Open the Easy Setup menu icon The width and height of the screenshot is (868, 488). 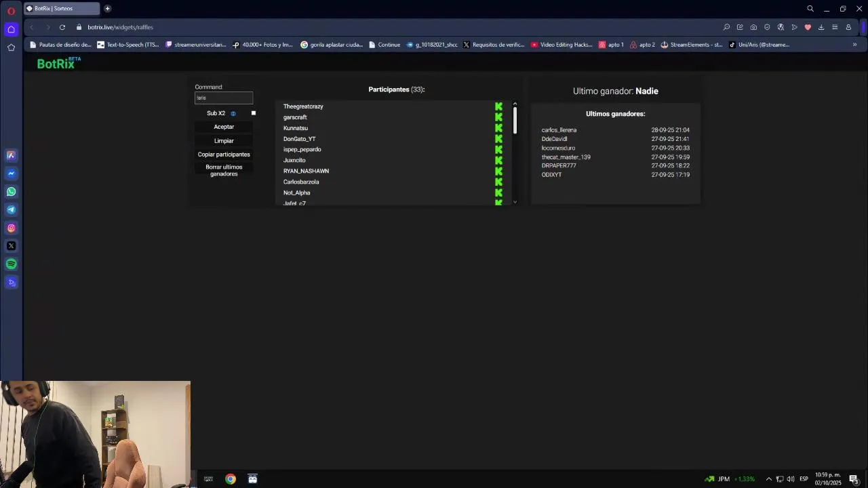click(x=835, y=27)
